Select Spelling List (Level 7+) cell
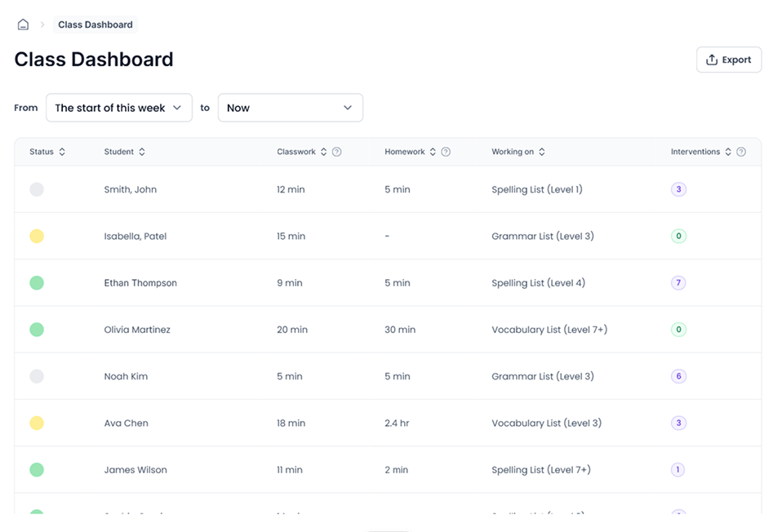782x532 pixels. [541, 470]
